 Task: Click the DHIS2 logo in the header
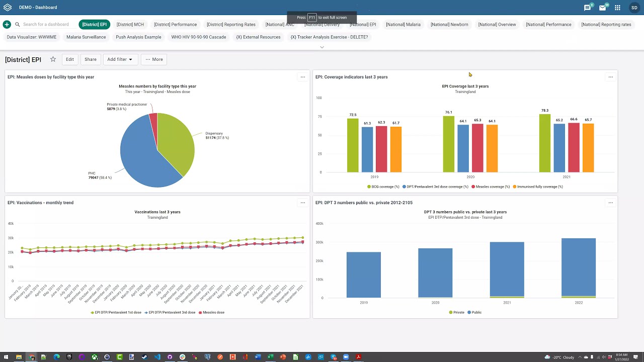8,7
